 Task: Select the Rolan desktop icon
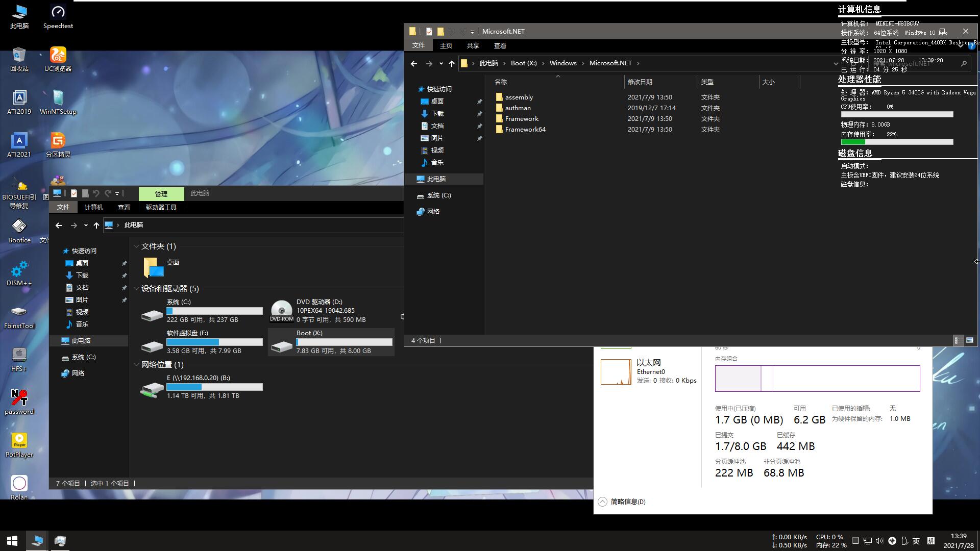(x=19, y=488)
